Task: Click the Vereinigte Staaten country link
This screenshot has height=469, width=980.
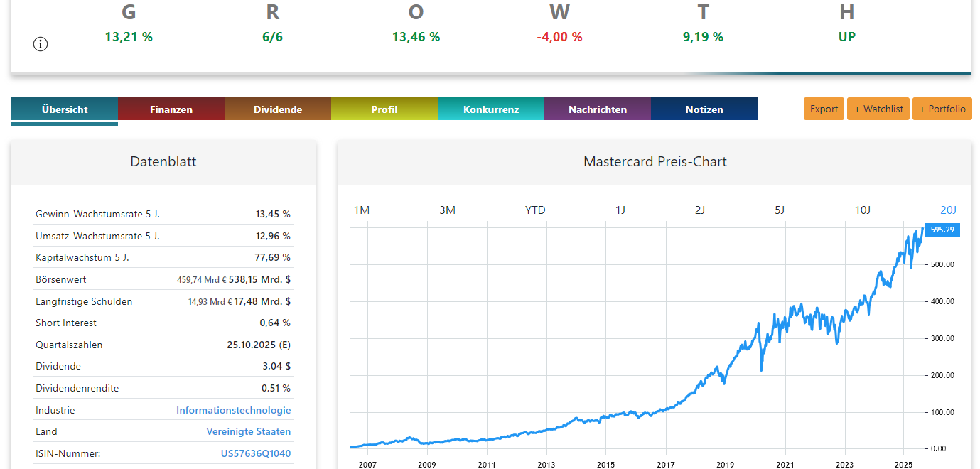Action: click(248, 431)
